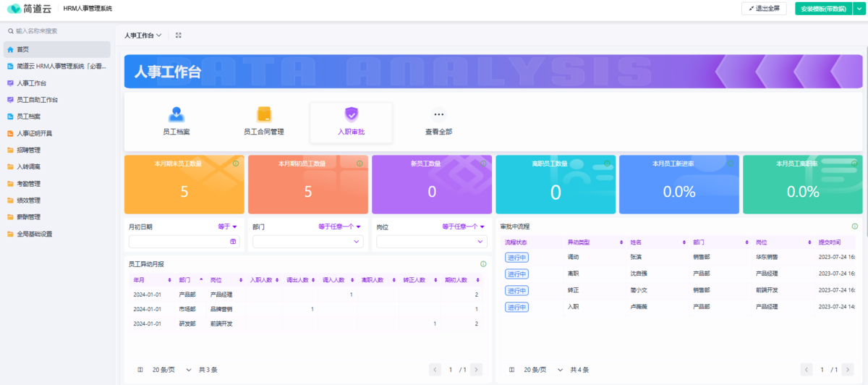Viewport: 868px width, 385px height.
Task: Click 进行中 tag in 张滨 row
Action: point(516,258)
